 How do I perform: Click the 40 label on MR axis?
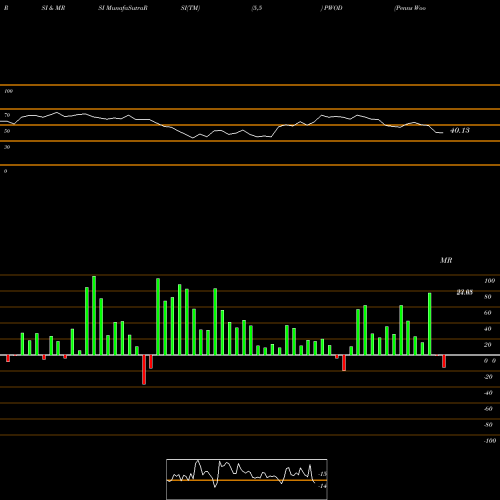pyautogui.click(x=488, y=329)
